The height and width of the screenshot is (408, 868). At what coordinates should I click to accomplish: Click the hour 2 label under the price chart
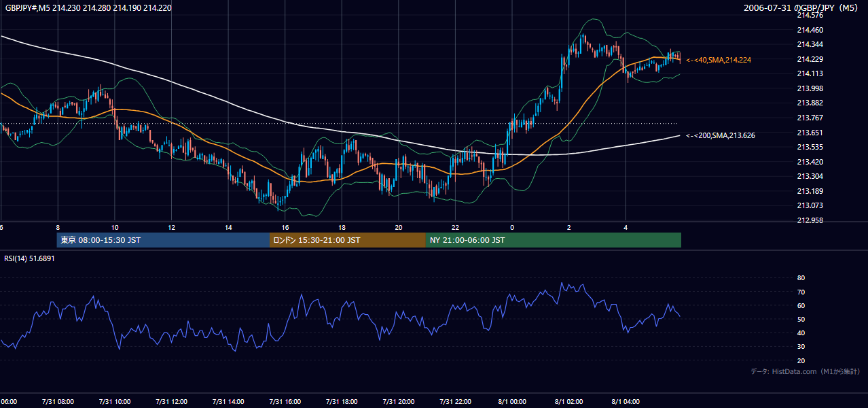(569, 227)
